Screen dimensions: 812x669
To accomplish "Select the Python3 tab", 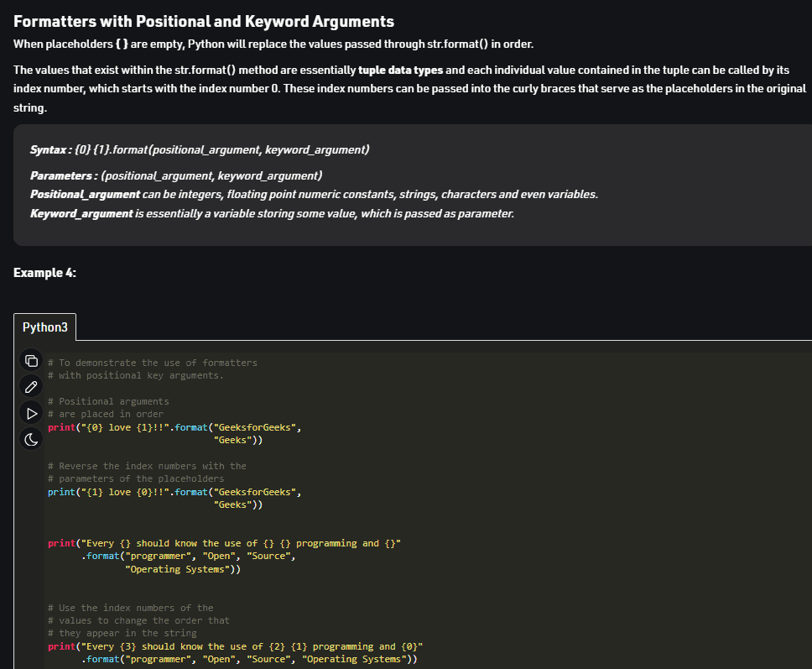I will point(45,327).
